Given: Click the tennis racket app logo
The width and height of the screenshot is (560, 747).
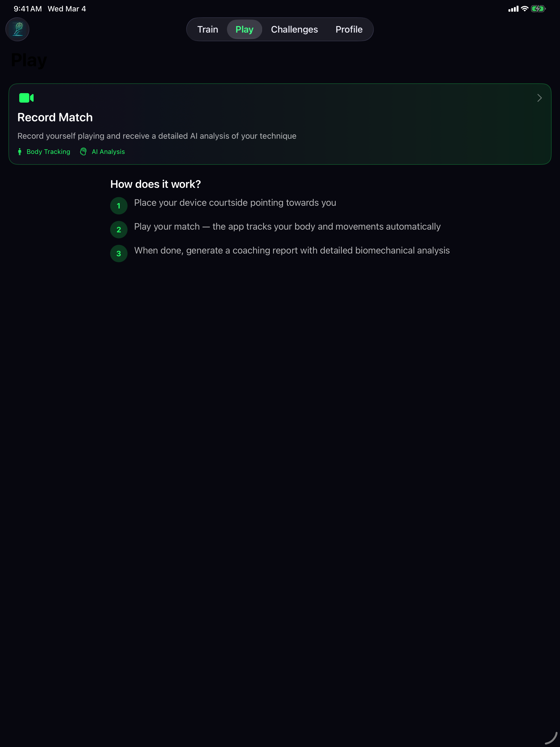Looking at the screenshot, I should click(x=17, y=29).
